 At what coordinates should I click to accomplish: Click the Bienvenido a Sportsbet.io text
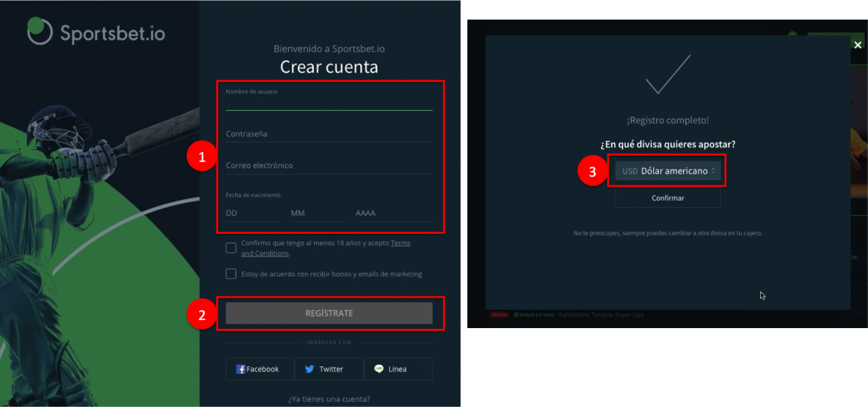click(329, 49)
